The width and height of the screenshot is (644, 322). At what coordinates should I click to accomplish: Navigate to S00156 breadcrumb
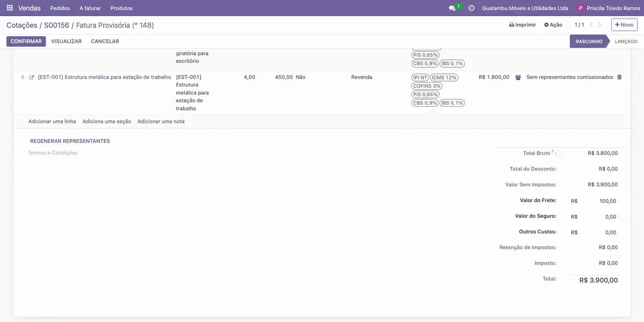[x=57, y=25]
